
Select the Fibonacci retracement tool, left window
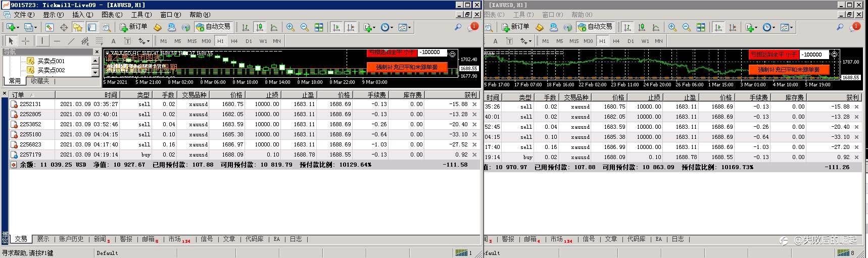(99, 41)
